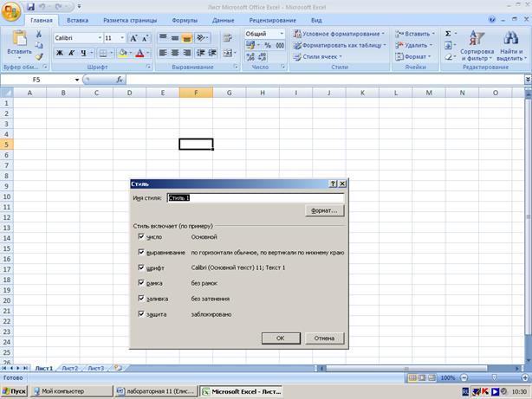Apply the red font color A icon
The height and width of the screenshot is (399, 532).
[x=139, y=53]
